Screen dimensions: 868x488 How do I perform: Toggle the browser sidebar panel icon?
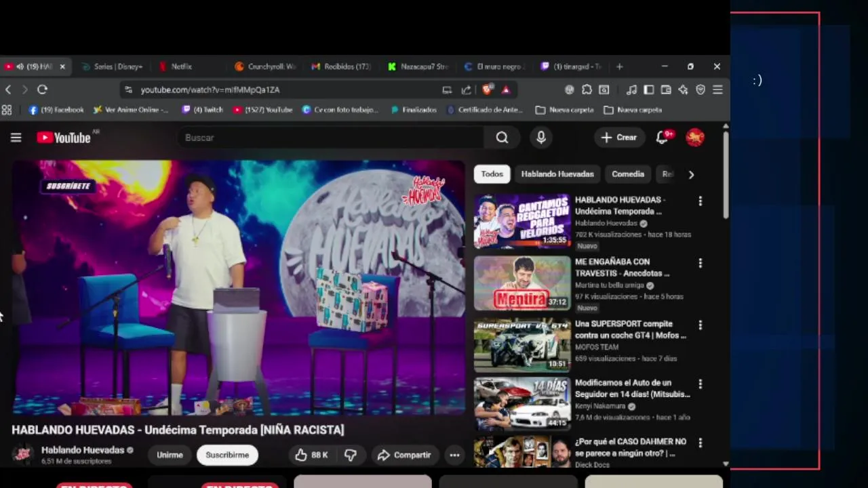point(649,89)
